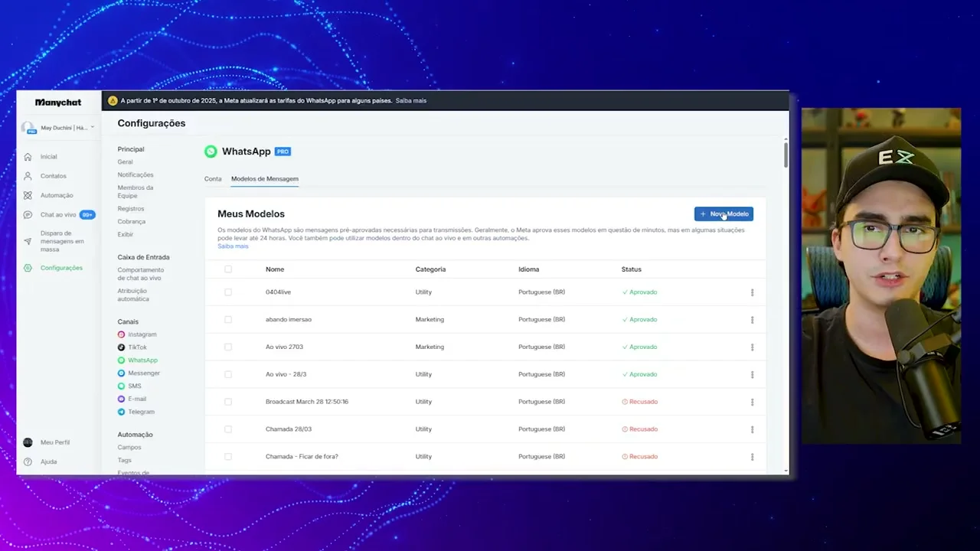Select the TikTok channel icon
This screenshot has height=551, width=980.
[121, 347]
